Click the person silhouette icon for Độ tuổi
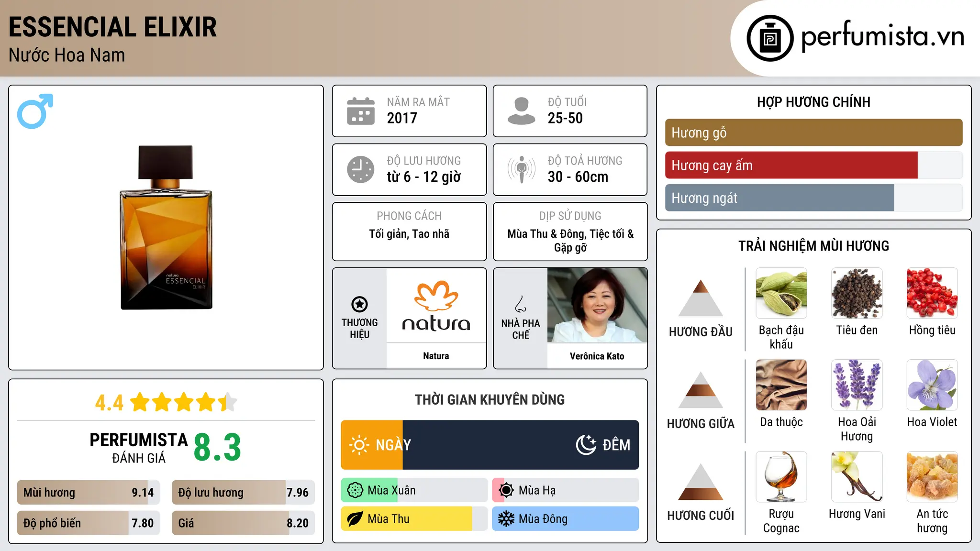980x551 pixels. tap(521, 111)
